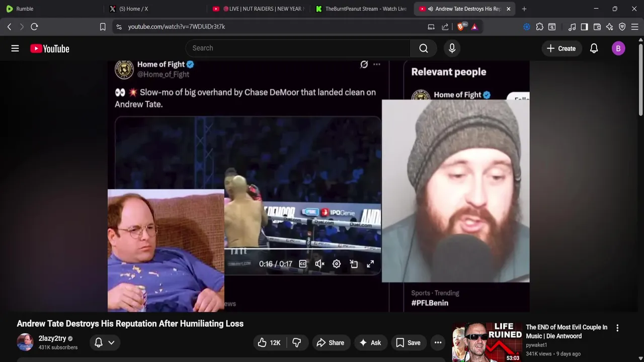This screenshot has width=644, height=362.
Task: Open the purple B account avatar
Action: 618,48
